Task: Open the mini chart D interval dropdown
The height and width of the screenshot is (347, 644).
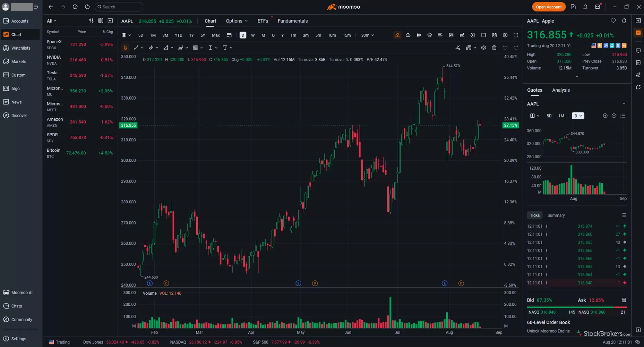Action: pyautogui.click(x=578, y=116)
